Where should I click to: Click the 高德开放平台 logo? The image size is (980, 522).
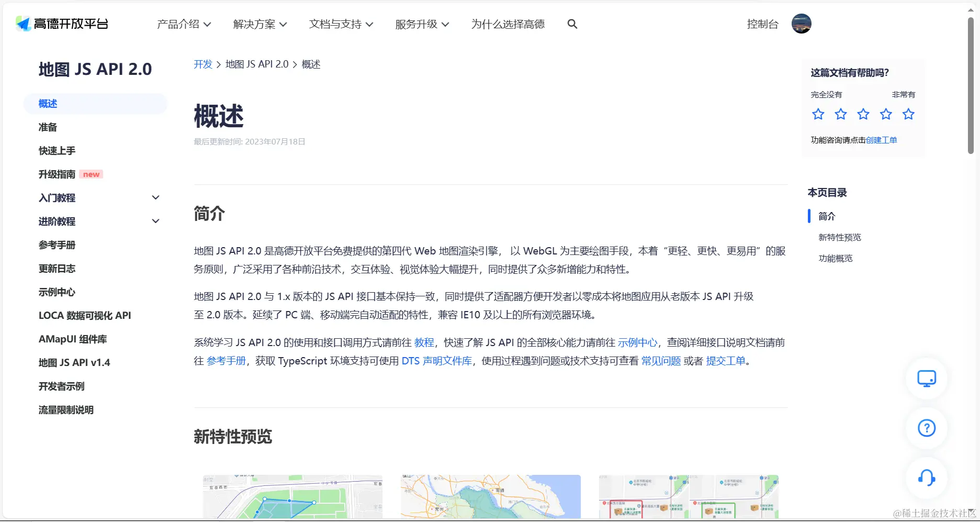(62, 24)
